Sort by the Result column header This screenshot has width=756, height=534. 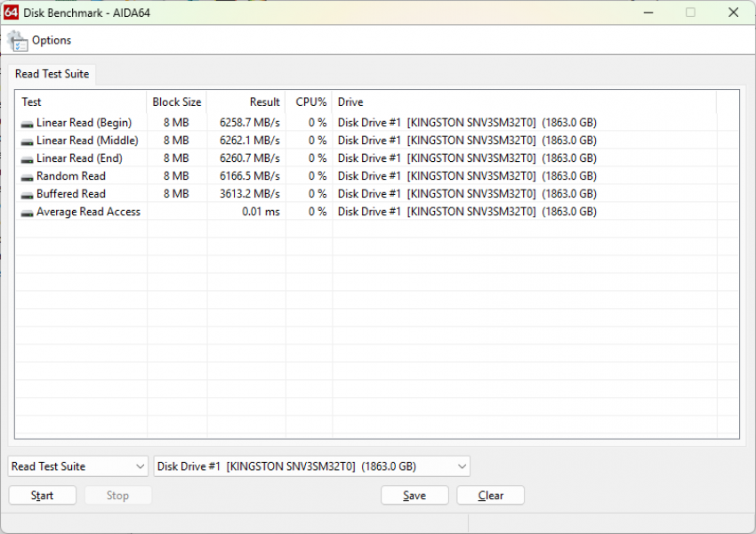point(264,102)
